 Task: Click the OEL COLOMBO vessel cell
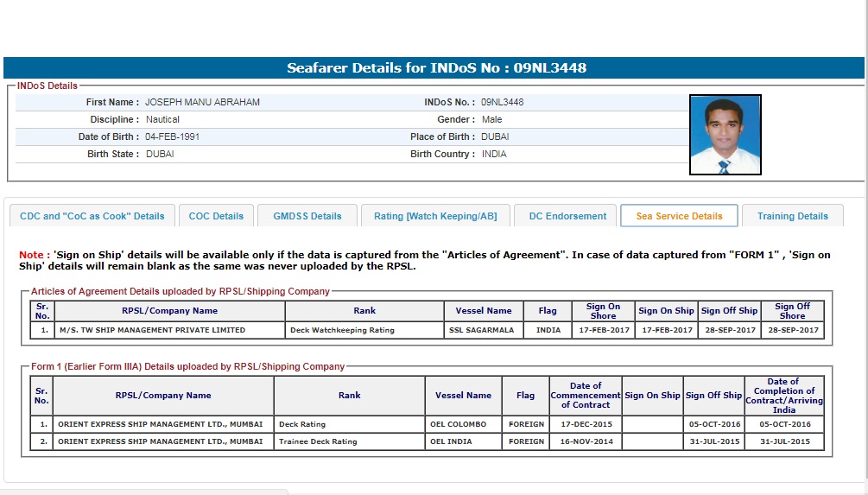point(459,424)
